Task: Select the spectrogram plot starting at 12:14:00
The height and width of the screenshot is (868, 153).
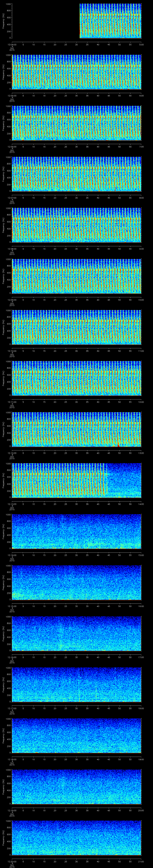Action: 77,531
